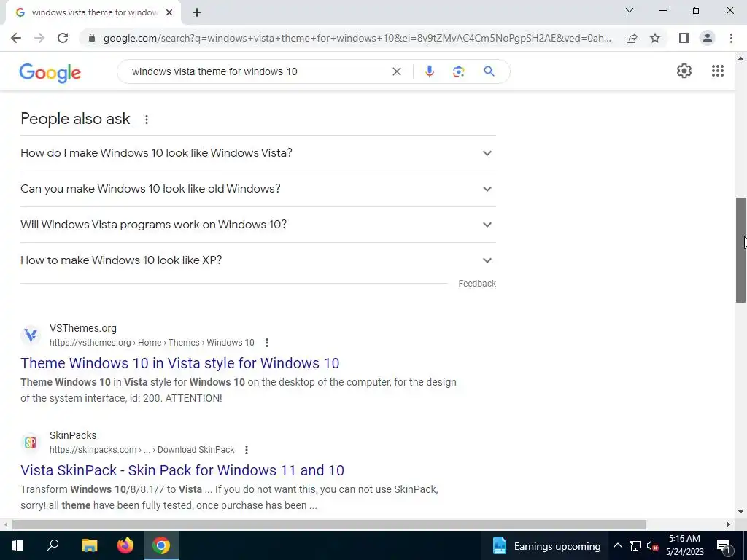
Task: Open Google quick settings gear
Action: (684, 71)
